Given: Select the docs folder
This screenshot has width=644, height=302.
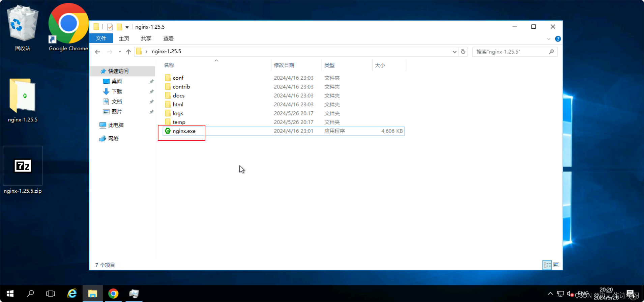Looking at the screenshot, I should [178, 95].
